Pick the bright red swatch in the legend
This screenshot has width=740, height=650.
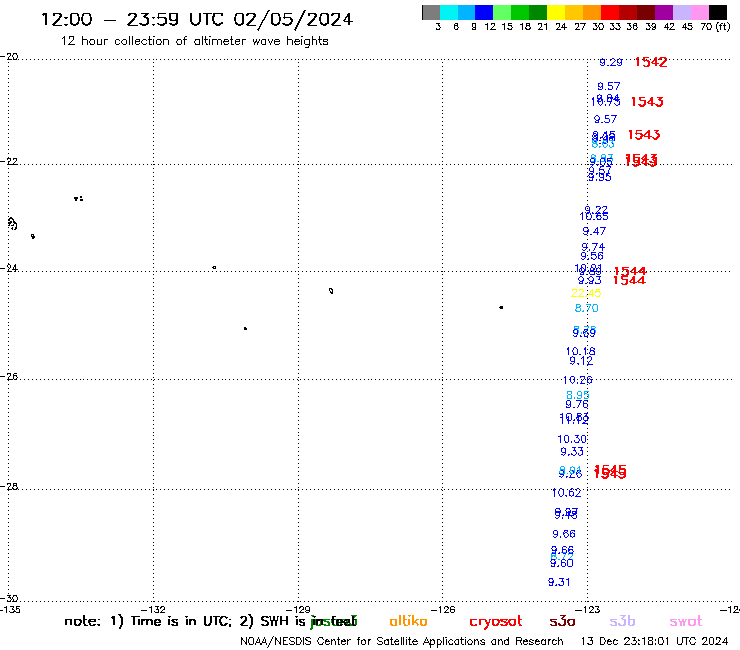[x=610, y=12]
